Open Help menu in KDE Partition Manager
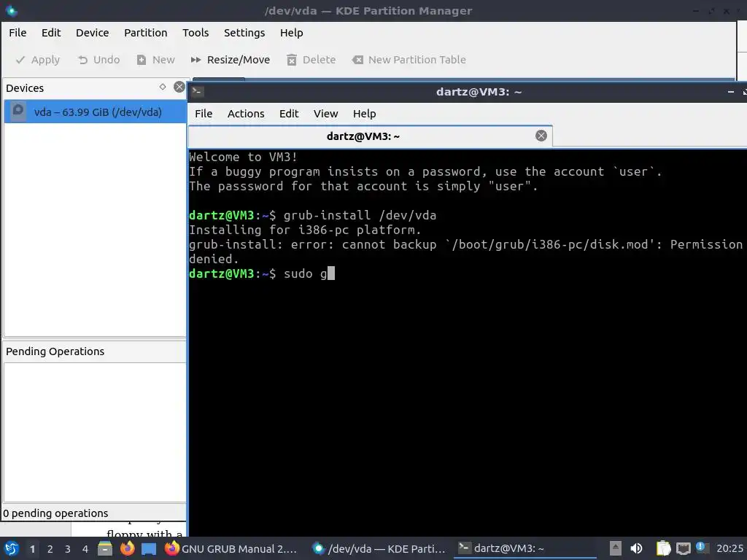Screen dimensions: 747x560 pyautogui.click(x=292, y=33)
